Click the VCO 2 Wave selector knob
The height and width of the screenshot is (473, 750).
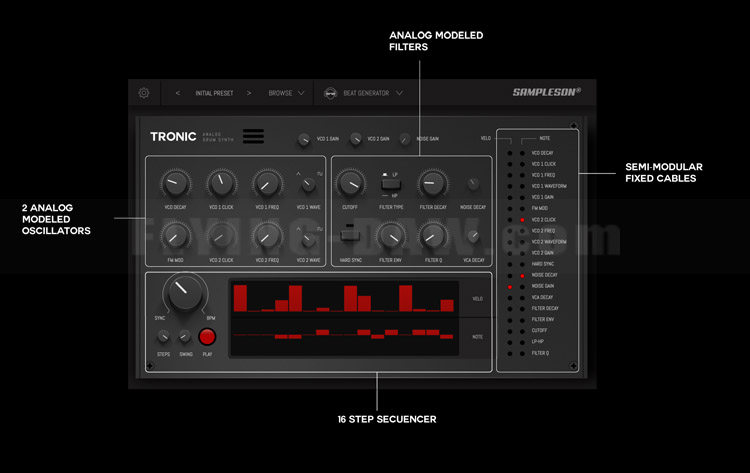tap(309, 239)
